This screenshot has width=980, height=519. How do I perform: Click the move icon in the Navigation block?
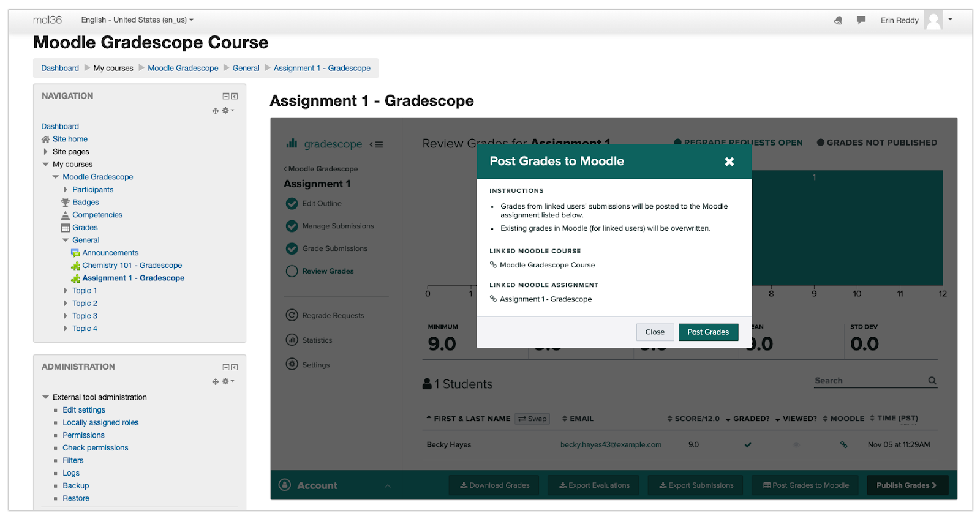click(x=215, y=111)
